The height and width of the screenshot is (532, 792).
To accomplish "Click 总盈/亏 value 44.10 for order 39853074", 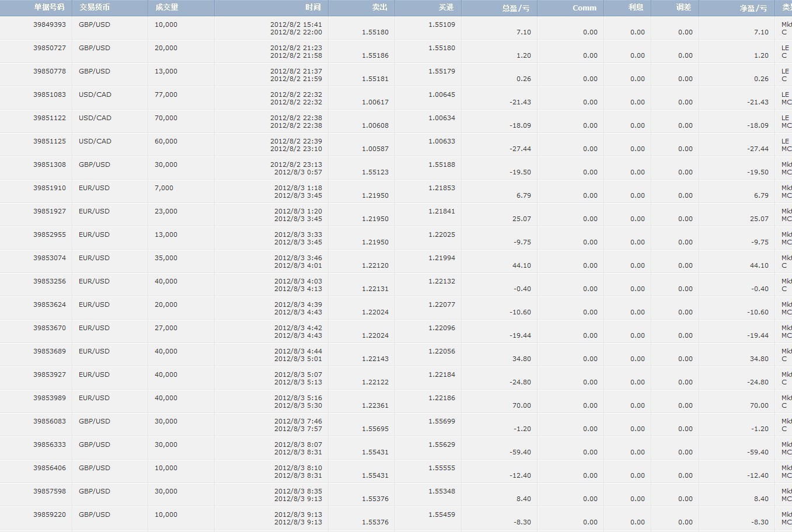I will pos(522,265).
